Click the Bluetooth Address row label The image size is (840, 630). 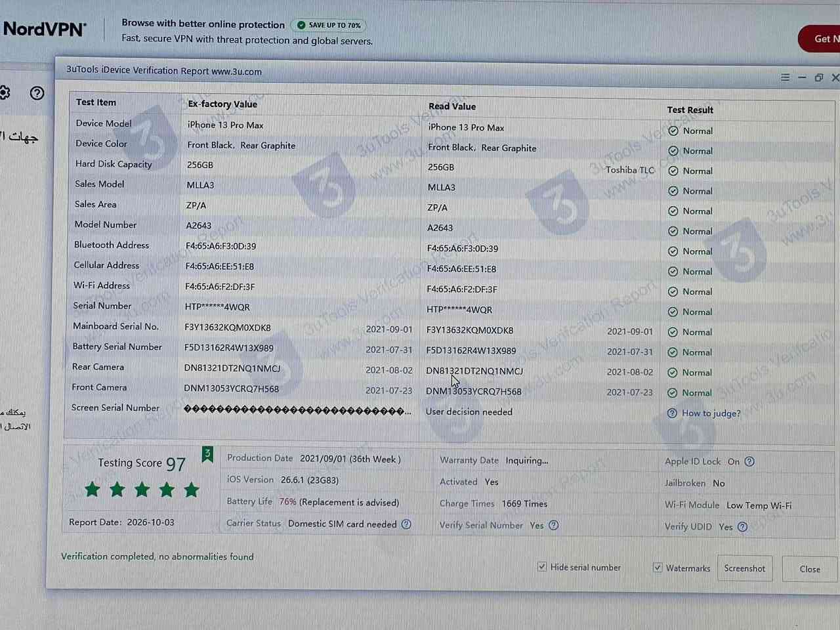tap(112, 245)
